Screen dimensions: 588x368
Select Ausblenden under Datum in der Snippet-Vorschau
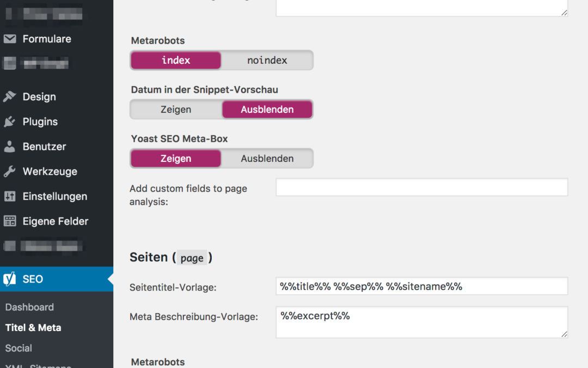click(x=267, y=110)
